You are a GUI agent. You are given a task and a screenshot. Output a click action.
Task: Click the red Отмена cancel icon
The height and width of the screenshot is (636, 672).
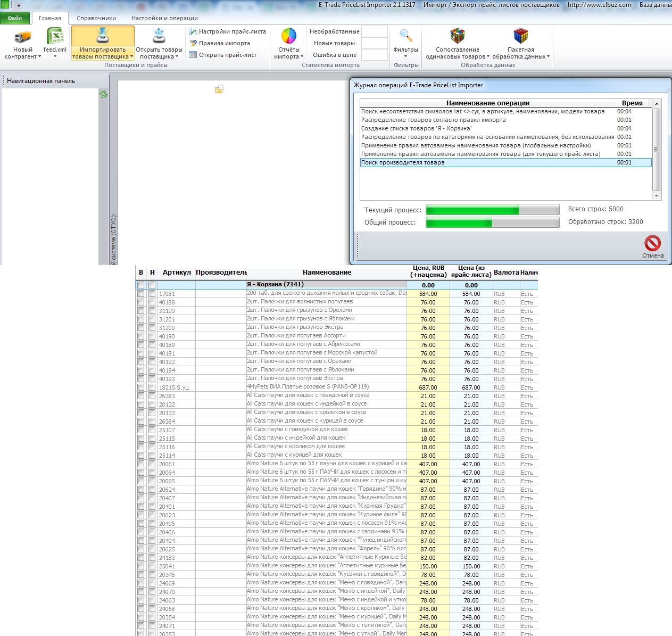[652, 243]
